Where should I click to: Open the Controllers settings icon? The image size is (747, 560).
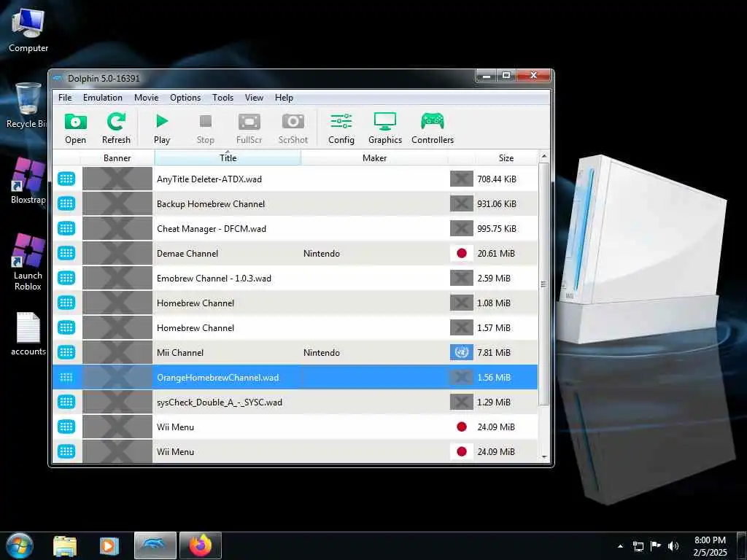point(433,128)
